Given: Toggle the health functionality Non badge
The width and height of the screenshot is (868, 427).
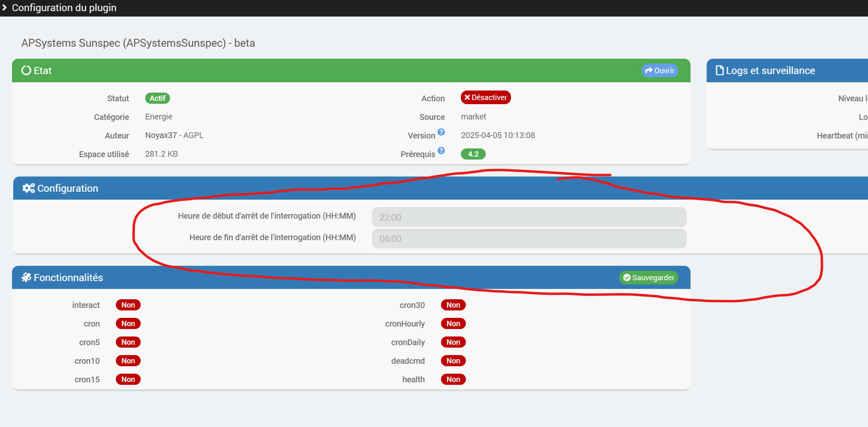Looking at the screenshot, I should 453,379.
